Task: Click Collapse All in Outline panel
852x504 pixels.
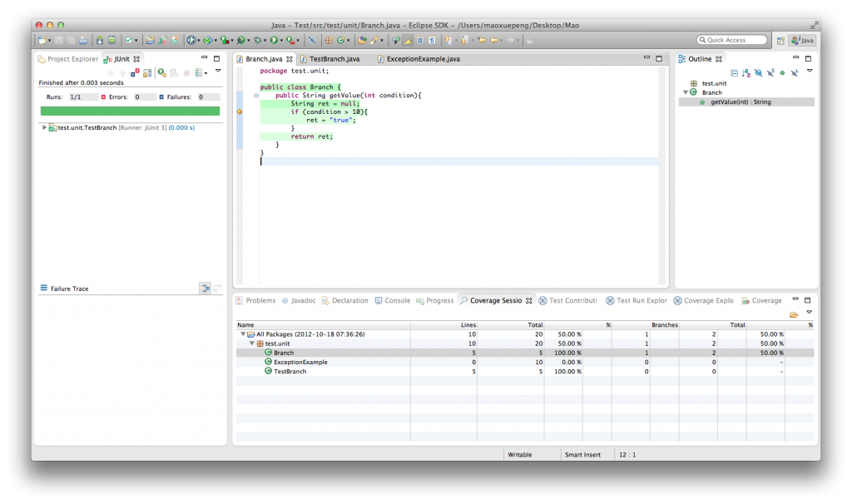Action: (734, 73)
